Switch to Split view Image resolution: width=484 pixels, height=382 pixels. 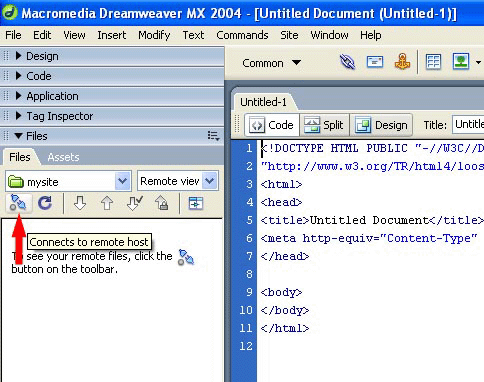[x=324, y=125]
